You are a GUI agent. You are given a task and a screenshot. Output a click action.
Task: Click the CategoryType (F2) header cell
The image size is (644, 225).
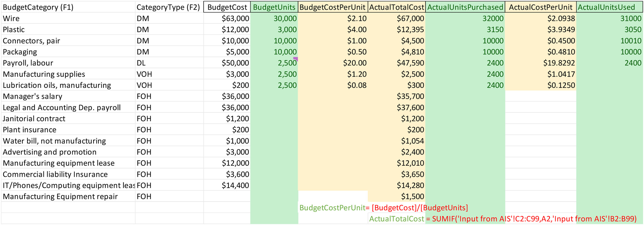tap(169, 7)
